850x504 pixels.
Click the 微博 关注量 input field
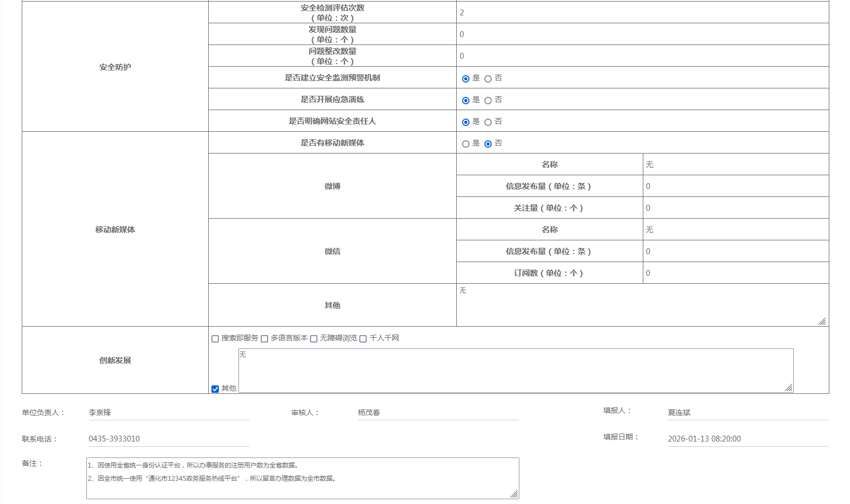click(736, 208)
